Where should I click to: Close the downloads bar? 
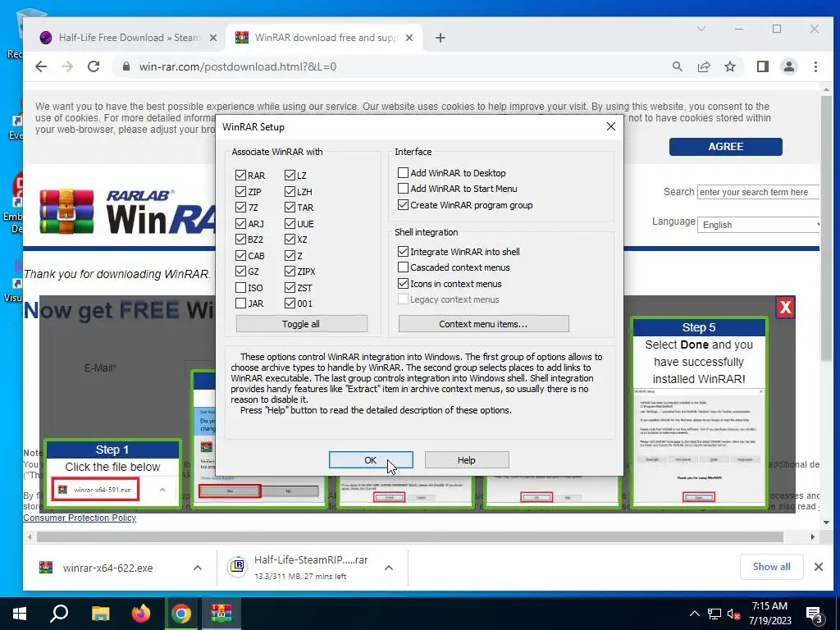click(x=818, y=567)
